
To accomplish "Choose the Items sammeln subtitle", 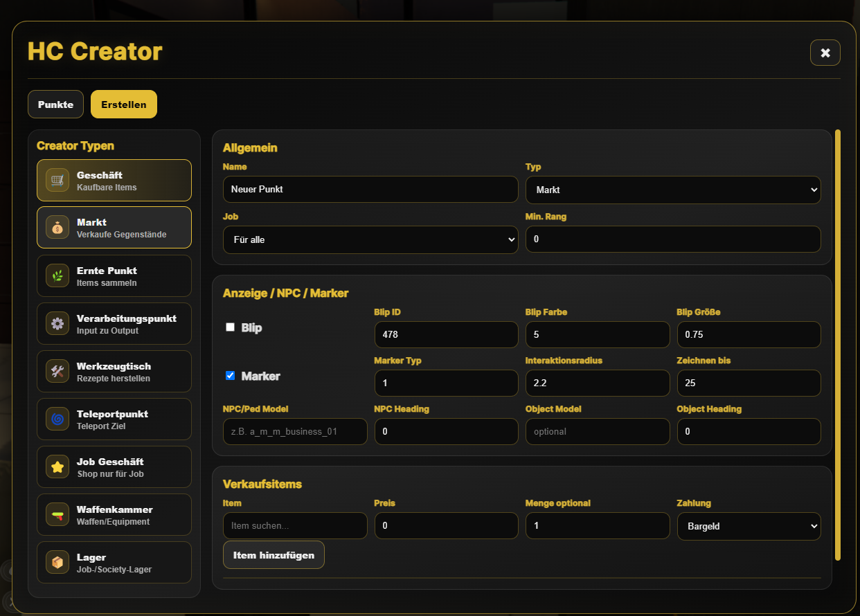I will [107, 283].
